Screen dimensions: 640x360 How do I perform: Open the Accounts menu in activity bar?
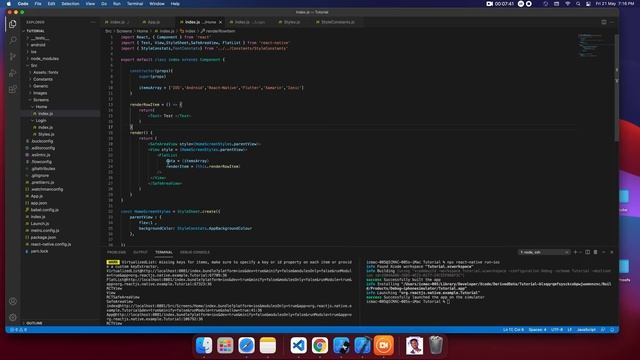click(13, 301)
